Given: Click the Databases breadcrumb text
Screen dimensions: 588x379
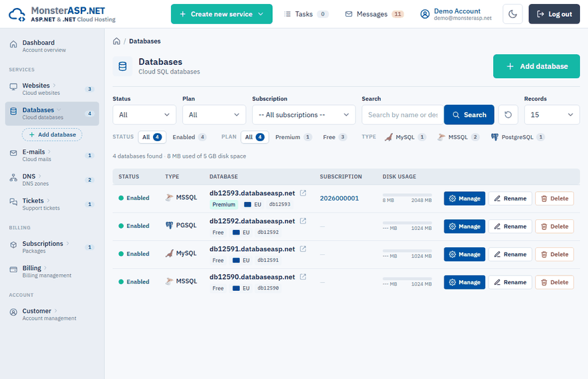Looking at the screenshot, I should pyautogui.click(x=145, y=41).
